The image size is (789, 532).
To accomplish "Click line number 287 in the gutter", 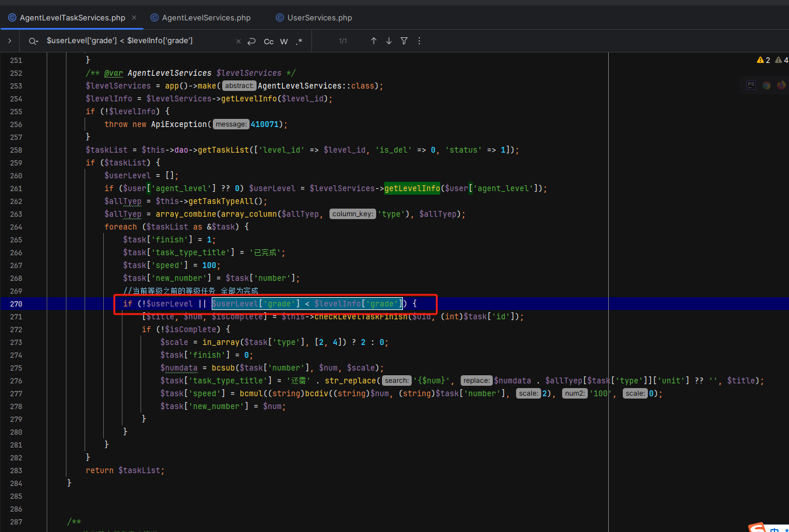I will click(16, 522).
